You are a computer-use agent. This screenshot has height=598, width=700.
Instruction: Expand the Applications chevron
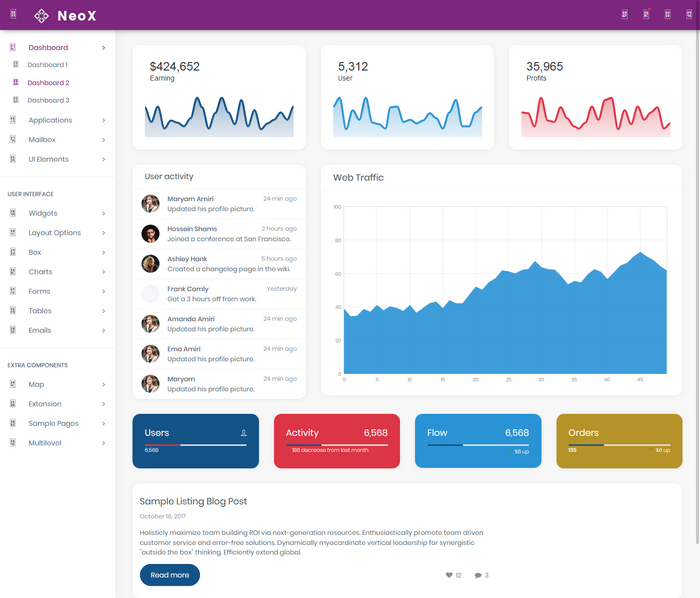click(x=104, y=120)
